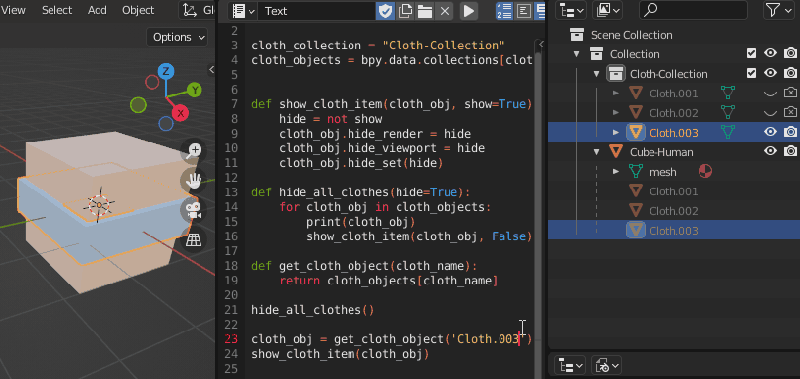The image size is (800, 379).
Task: Hide Cloth.003 with its eye icon
Action: 770,133
